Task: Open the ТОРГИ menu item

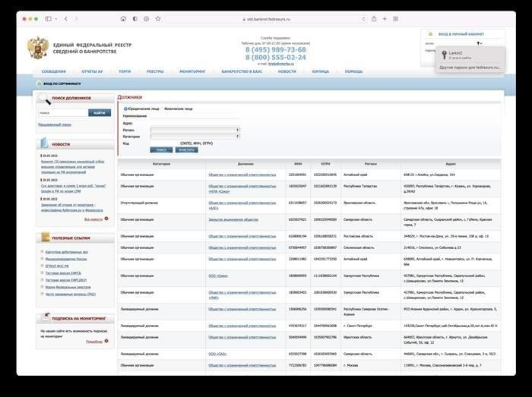Action: (125, 71)
